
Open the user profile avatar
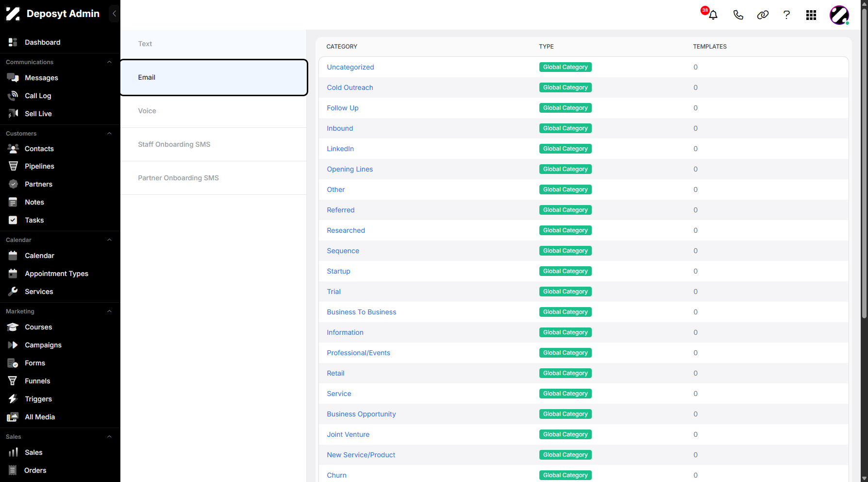(x=839, y=15)
